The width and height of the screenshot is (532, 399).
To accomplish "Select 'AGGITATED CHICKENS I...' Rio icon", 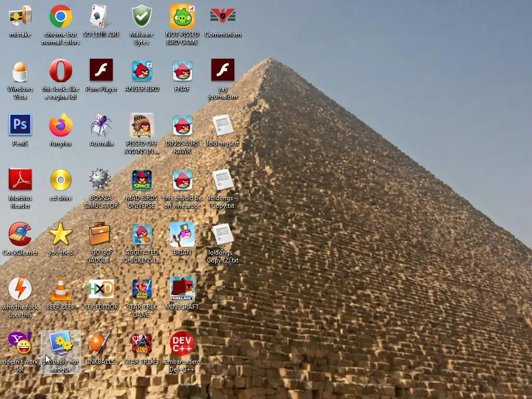I will (x=141, y=234).
